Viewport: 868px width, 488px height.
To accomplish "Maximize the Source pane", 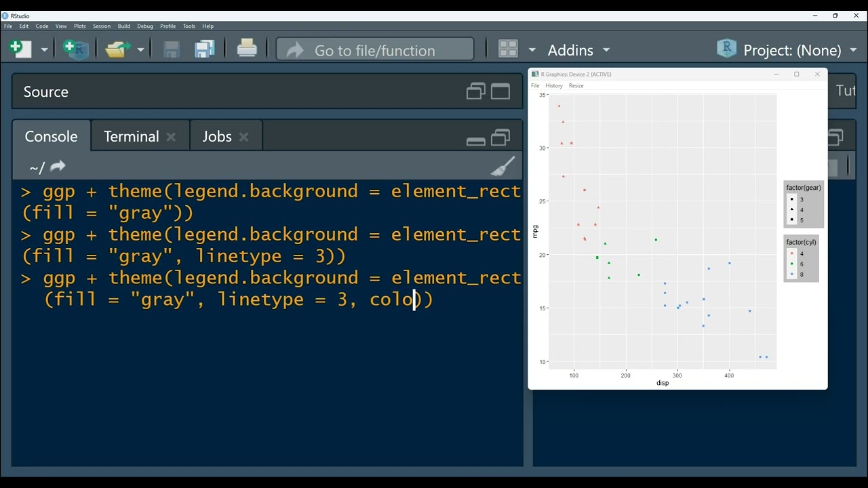I will (x=500, y=91).
